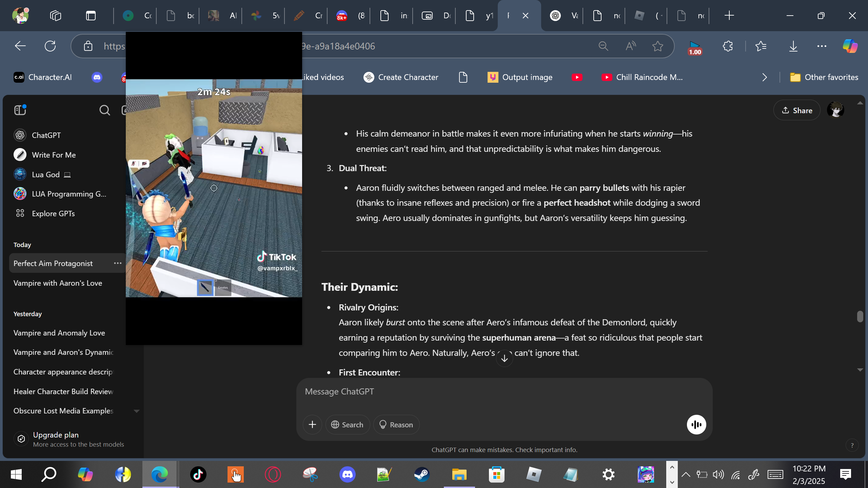Open the help question mark button
The image size is (868, 488).
click(x=852, y=445)
